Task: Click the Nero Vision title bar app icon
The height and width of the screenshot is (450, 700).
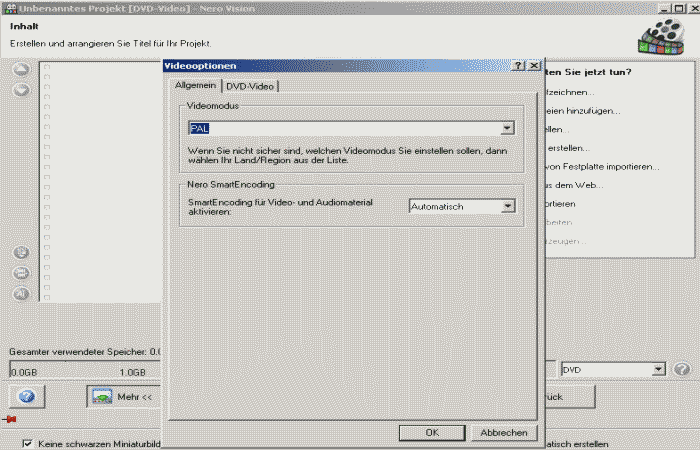Action: pos(9,7)
